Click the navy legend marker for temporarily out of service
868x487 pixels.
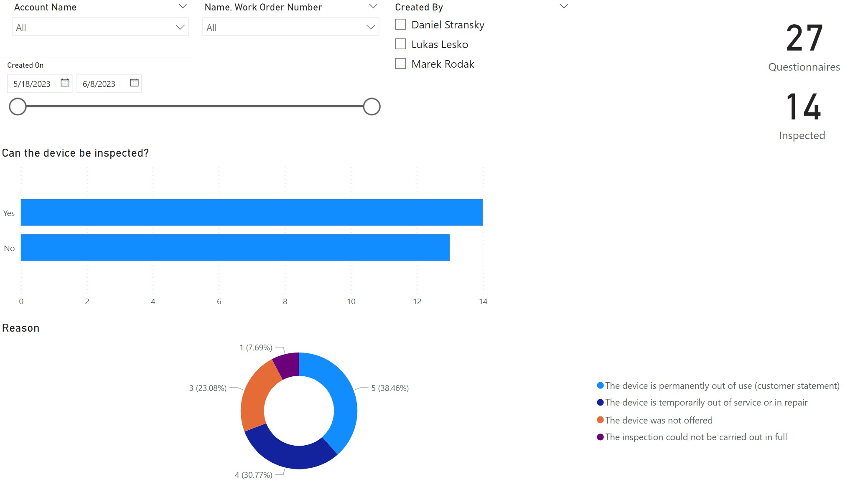click(x=600, y=402)
